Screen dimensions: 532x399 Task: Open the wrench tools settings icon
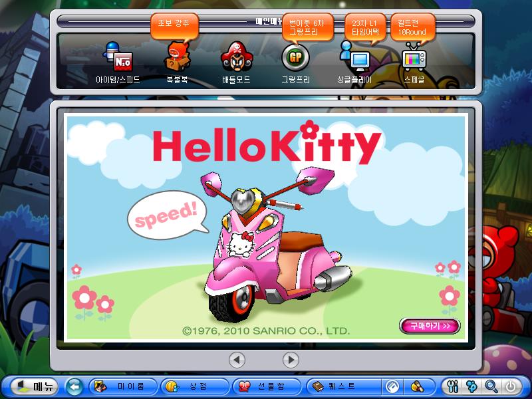453,386
